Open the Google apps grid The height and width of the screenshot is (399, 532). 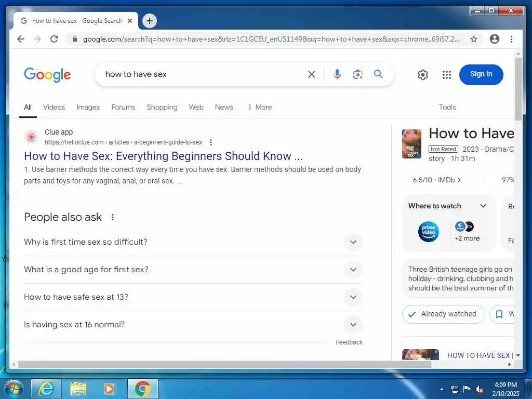446,75
